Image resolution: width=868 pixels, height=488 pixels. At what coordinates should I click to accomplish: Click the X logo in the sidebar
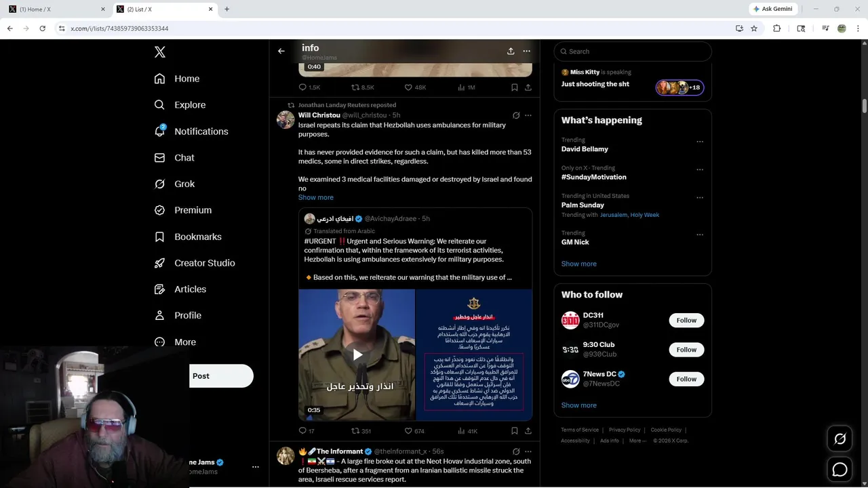coord(159,52)
